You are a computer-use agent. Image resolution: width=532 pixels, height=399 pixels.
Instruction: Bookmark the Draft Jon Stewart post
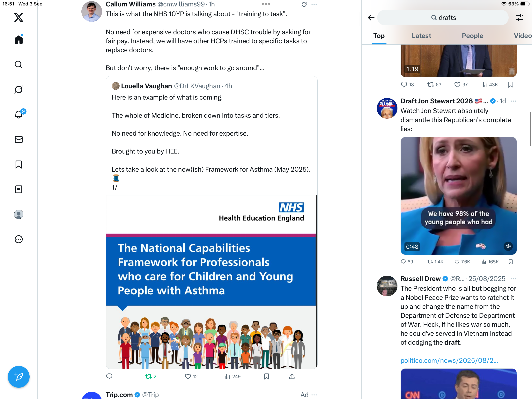511,262
